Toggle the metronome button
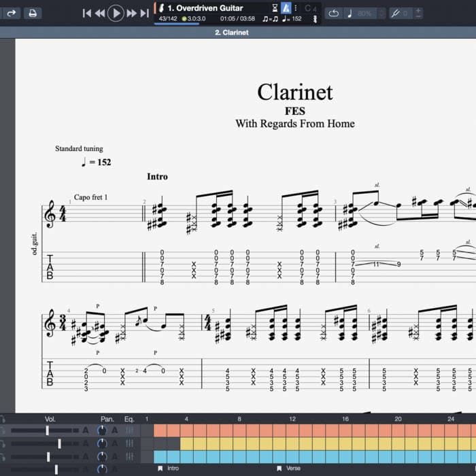476x476 pixels. (x=286, y=8)
